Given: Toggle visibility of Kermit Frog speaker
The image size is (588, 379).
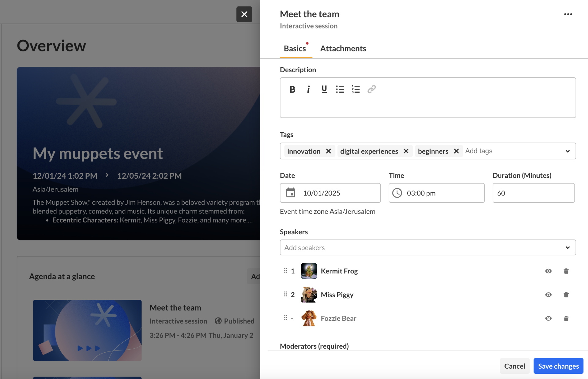Looking at the screenshot, I should click(548, 271).
